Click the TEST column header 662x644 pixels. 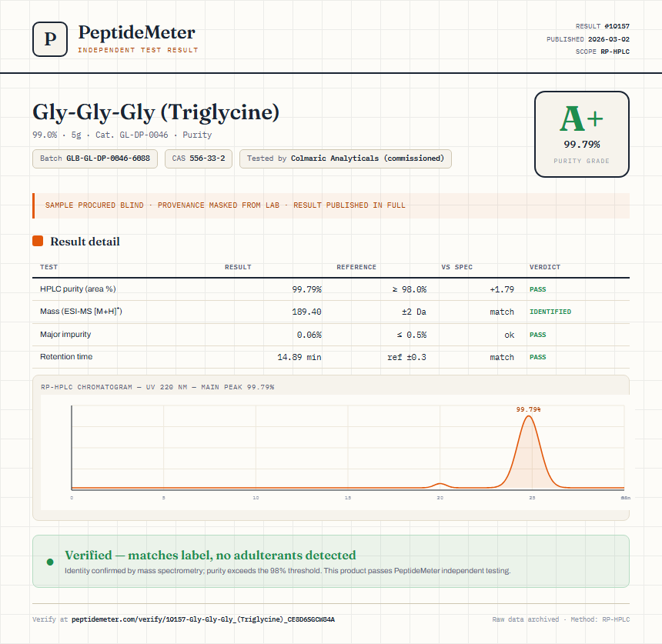49,267
